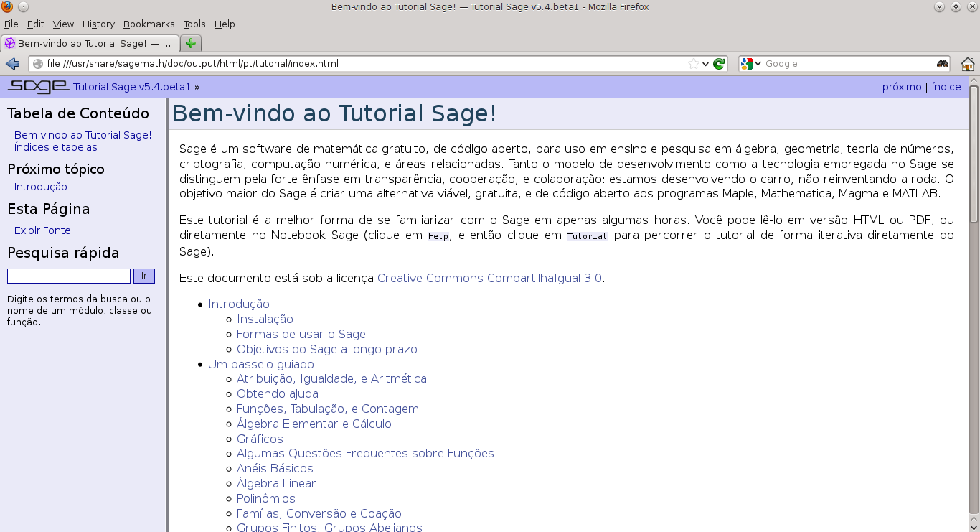Click the home page icon

pyautogui.click(x=967, y=64)
